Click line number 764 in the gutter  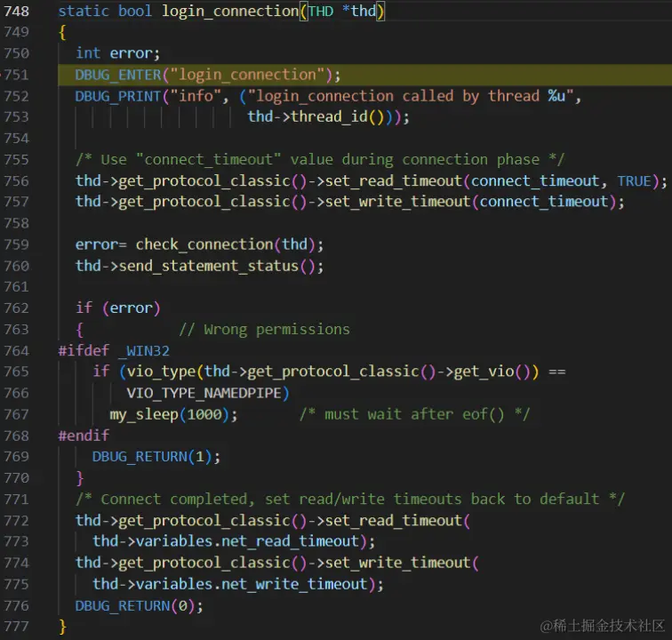tap(16, 350)
